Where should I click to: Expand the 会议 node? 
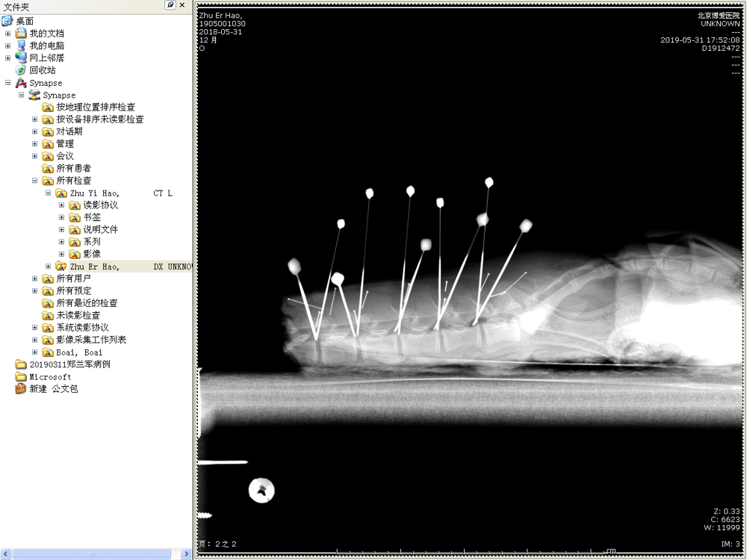[34, 156]
